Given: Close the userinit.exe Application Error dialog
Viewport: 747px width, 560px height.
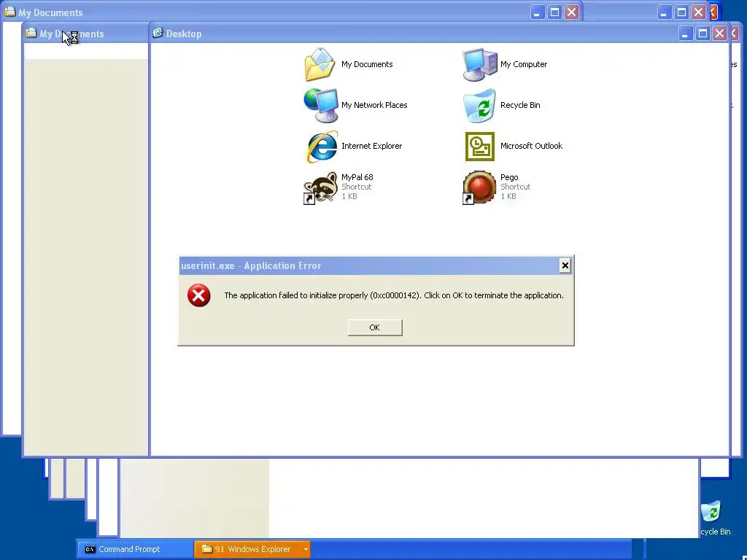Looking at the screenshot, I should tap(565, 265).
